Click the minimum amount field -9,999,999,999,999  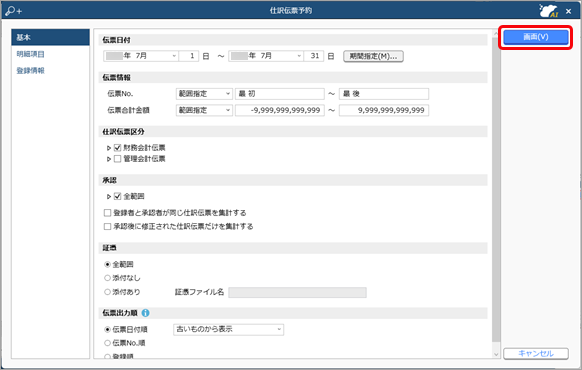(x=280, y=110)
